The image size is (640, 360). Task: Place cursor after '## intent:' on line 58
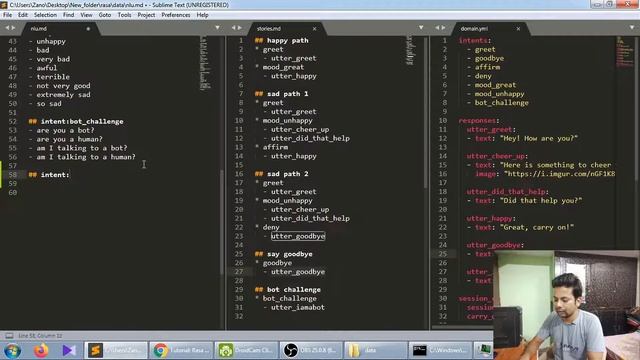(70, 175)
